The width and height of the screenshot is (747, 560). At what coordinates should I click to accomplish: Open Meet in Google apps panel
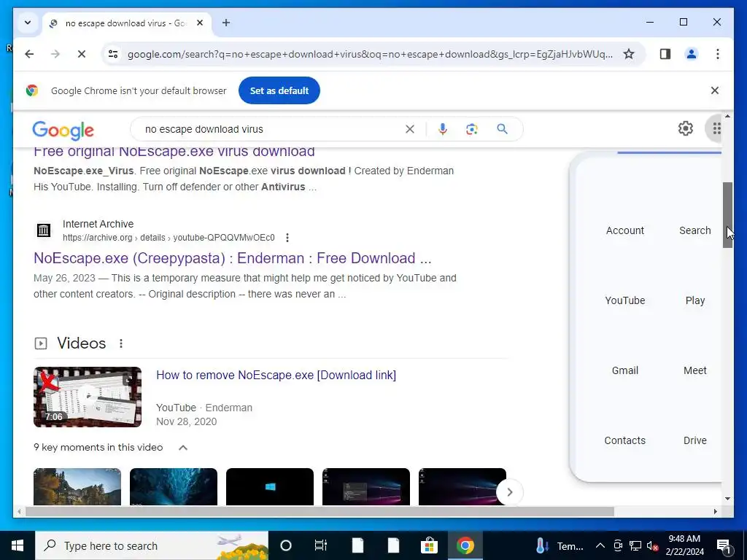tap(694, 370)
